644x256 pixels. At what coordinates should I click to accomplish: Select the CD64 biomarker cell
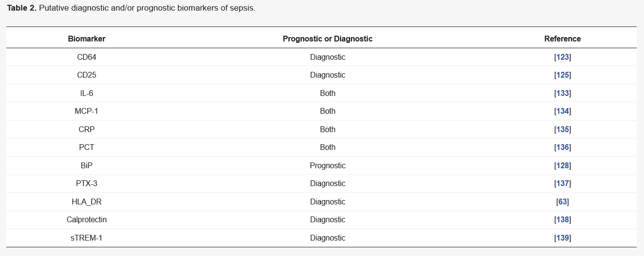(x=87, y=57)
